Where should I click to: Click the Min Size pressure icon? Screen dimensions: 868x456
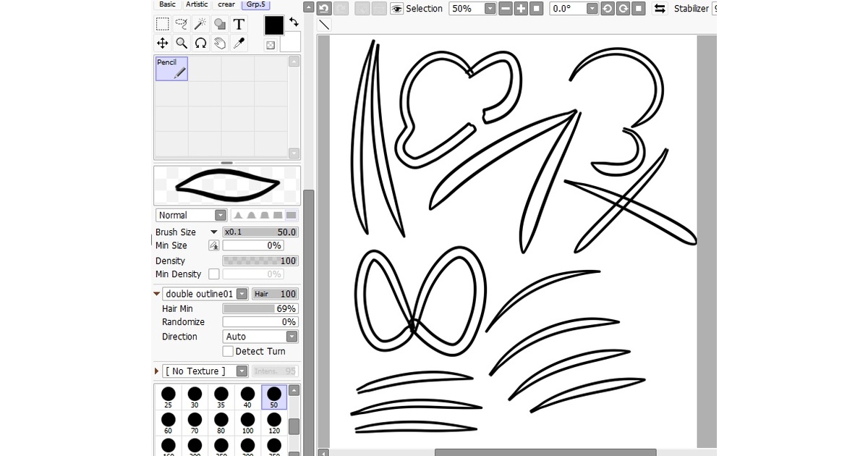(x=213, y=245)
